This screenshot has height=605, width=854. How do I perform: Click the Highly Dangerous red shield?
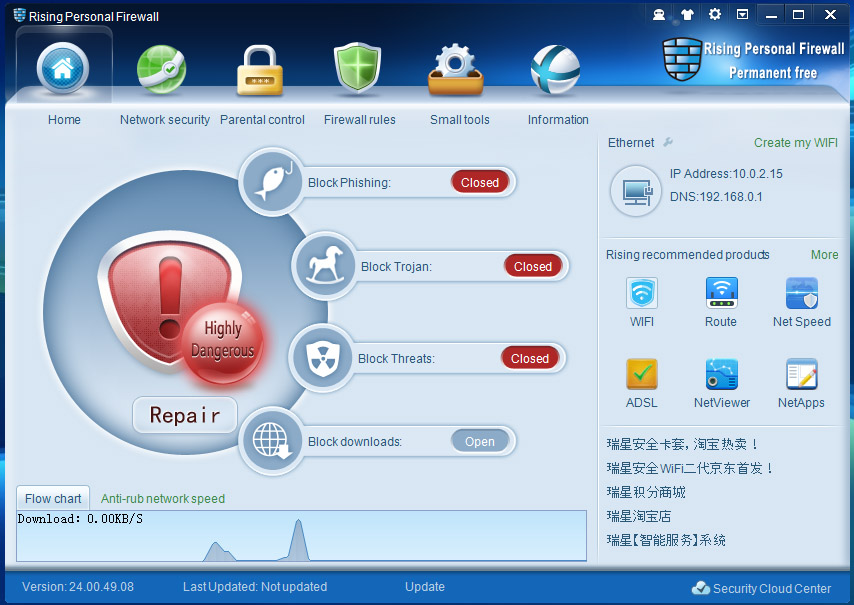[170, 300]
